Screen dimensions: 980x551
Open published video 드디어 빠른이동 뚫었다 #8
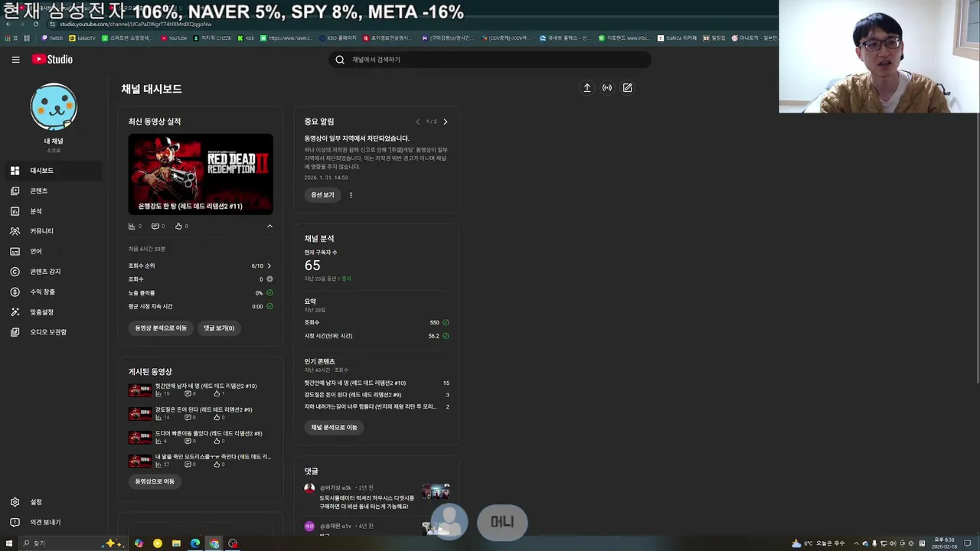pyautogui.click(x=208, y=434)
